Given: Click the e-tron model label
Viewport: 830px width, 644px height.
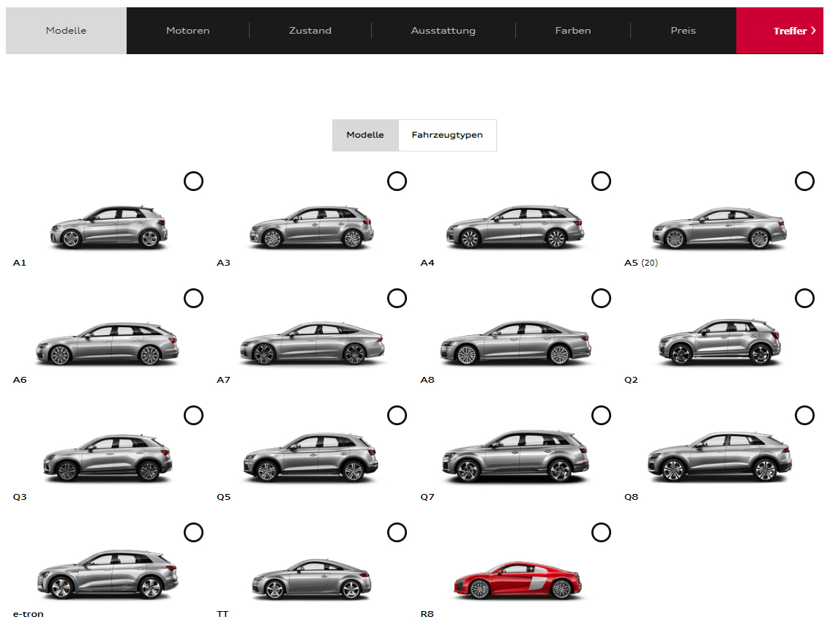Looking at the screenshot, I should [28, 614].
